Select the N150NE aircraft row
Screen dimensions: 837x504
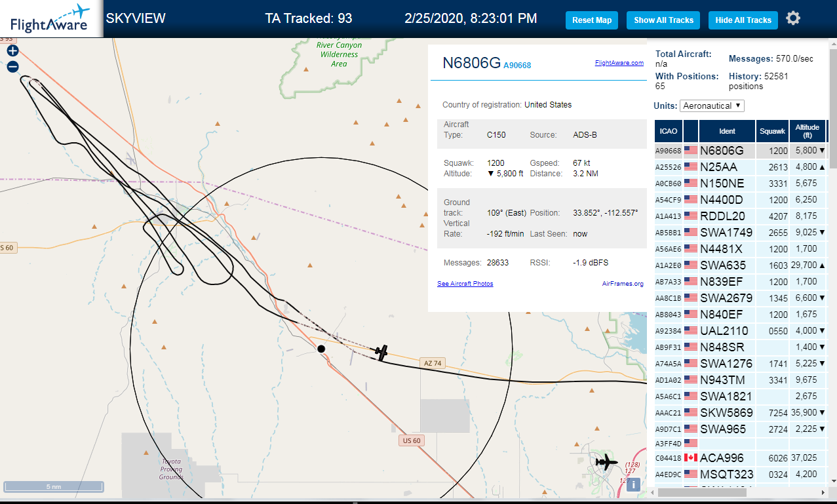[741, 184]
